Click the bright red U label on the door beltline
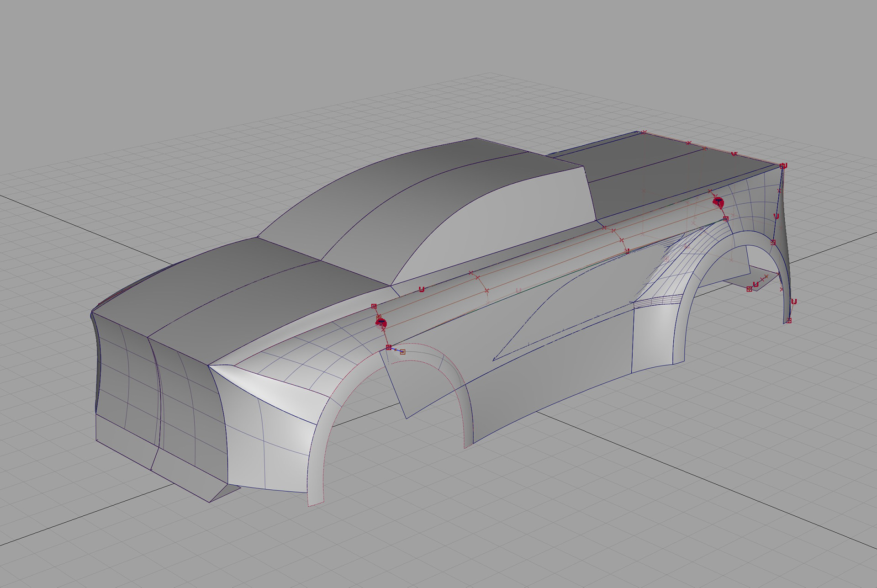877x588 pixels. click(x=422, y=290)
